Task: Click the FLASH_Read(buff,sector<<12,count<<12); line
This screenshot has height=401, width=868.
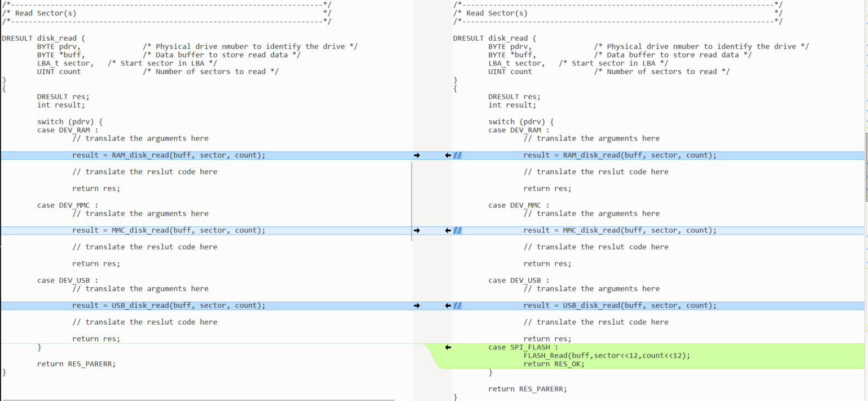Action: [x=606, y=355]
